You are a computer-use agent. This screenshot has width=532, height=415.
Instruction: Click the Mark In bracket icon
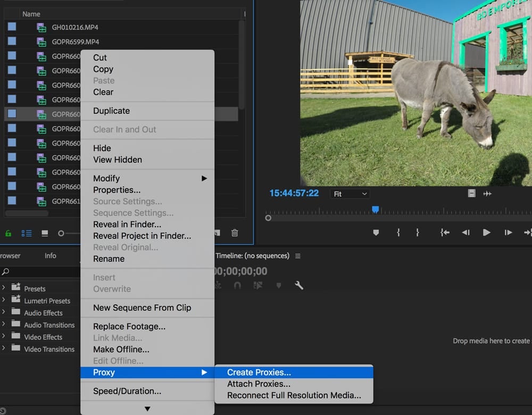[x=398, y=233]
